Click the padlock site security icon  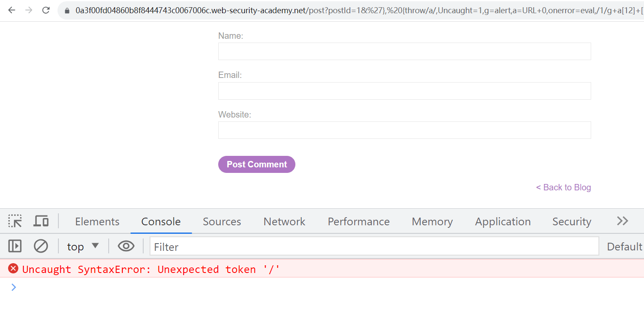pos(67,11)
